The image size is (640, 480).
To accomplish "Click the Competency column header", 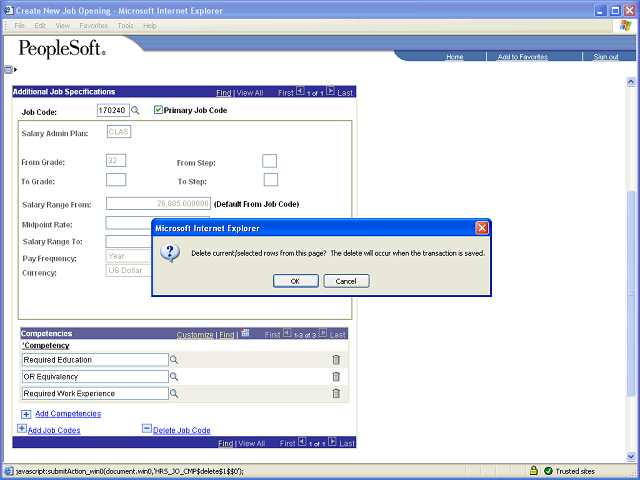I will 46,346.
